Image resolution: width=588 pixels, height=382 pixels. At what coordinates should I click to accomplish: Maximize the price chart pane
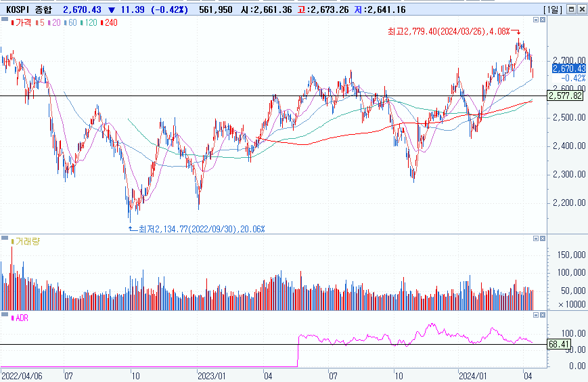[x=536, y=20]
